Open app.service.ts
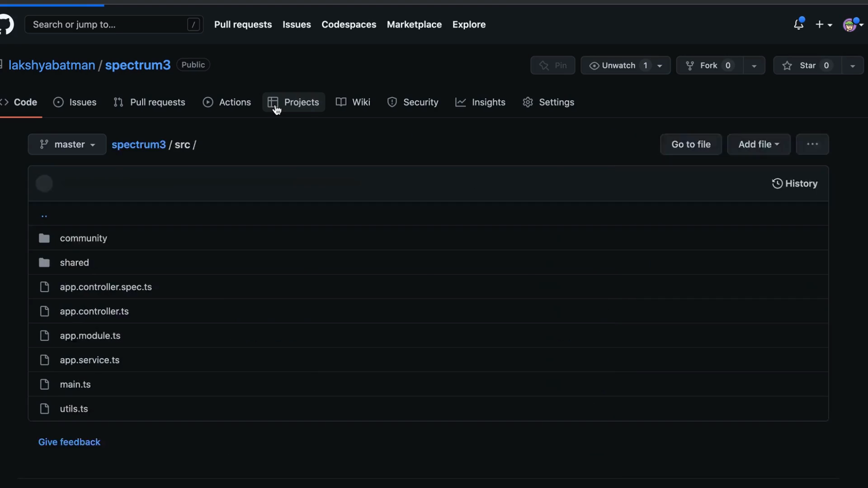 90,360
